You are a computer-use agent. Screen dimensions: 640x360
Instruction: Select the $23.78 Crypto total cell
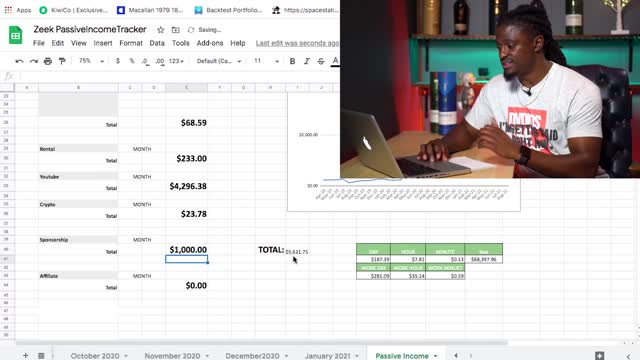[x=187, y=214]
